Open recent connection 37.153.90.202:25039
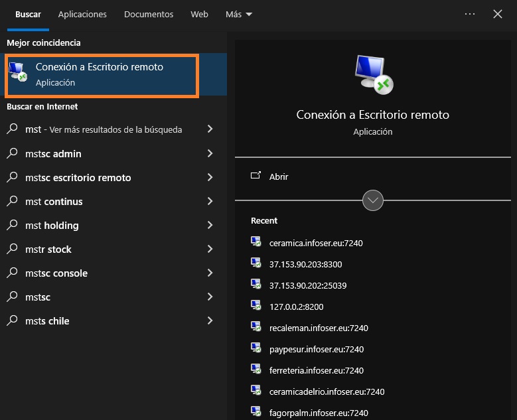The image size is (517, 420). 308,285
